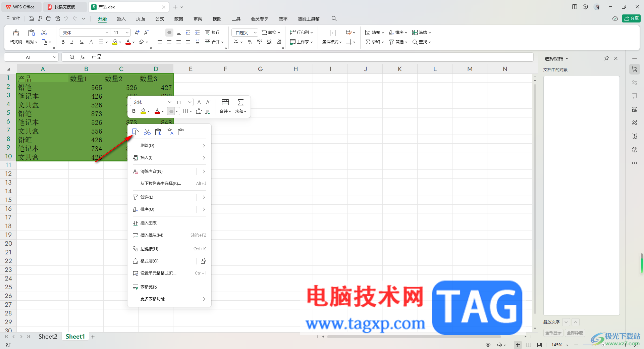The width and height of the screenshot is (644, 349).
Task: Add a new sheet with plus button
Action: (93, 337)
